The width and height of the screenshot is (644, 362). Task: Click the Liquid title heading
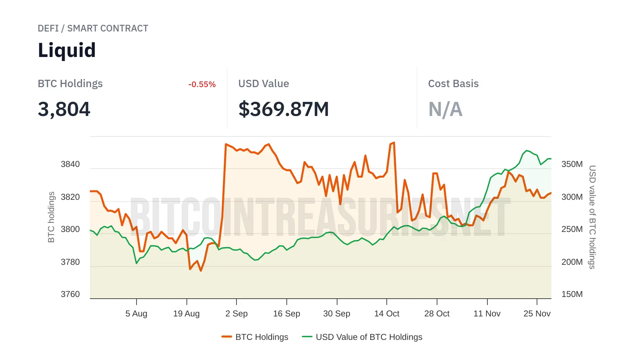(67, 50)
